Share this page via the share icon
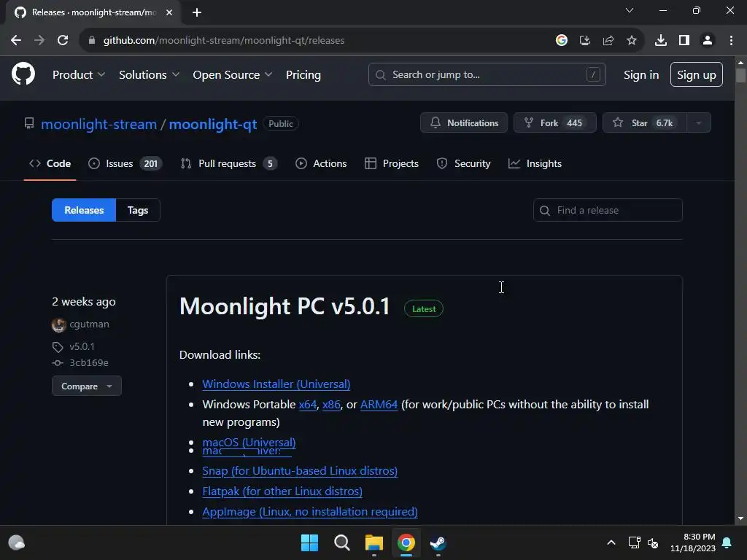 coord(608,41)
